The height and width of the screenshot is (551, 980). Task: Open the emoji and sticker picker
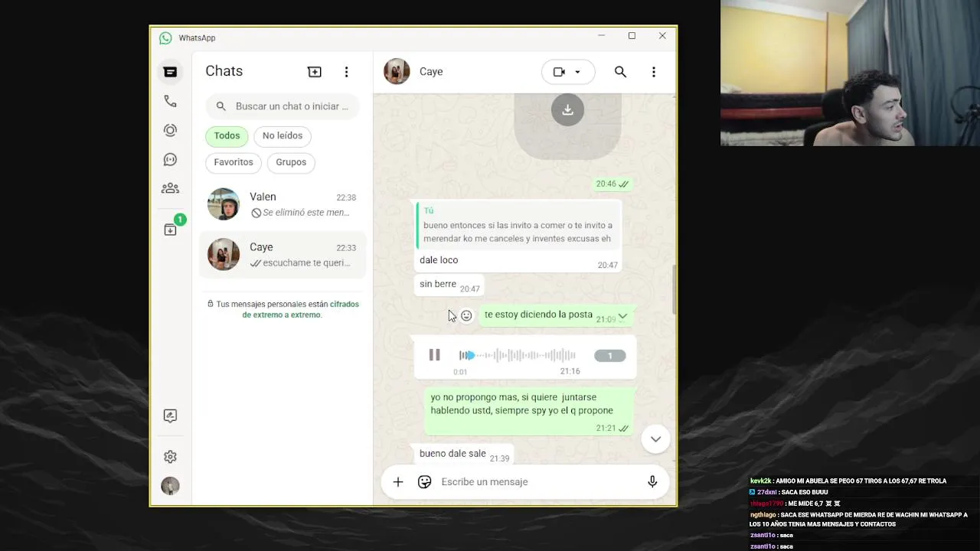point(425,482)
